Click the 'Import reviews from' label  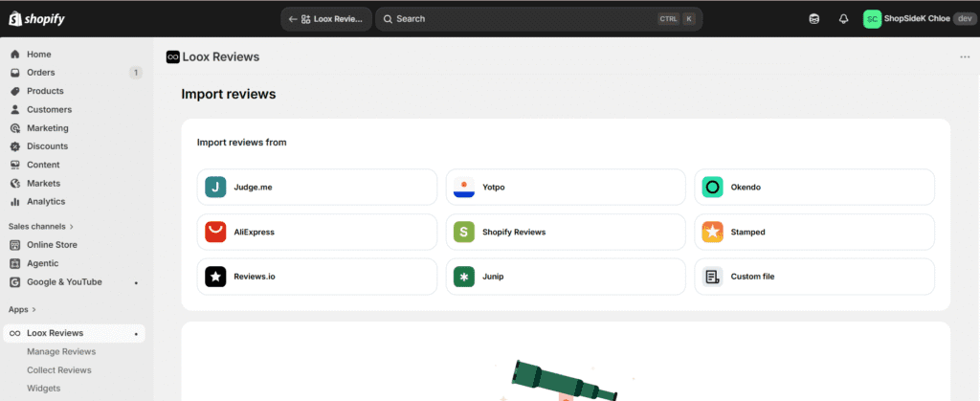[x=242, y=143]
